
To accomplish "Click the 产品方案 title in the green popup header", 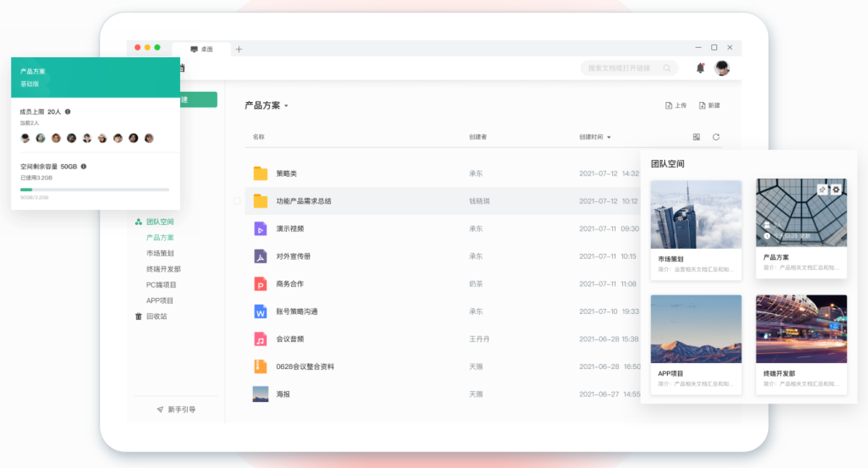I will point(33,72).
